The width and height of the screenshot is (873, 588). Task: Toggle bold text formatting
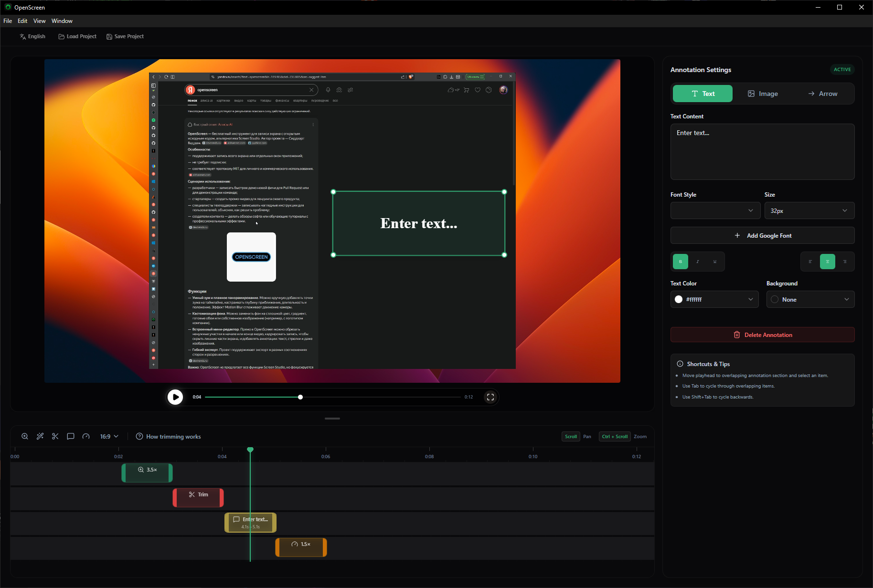681,262
